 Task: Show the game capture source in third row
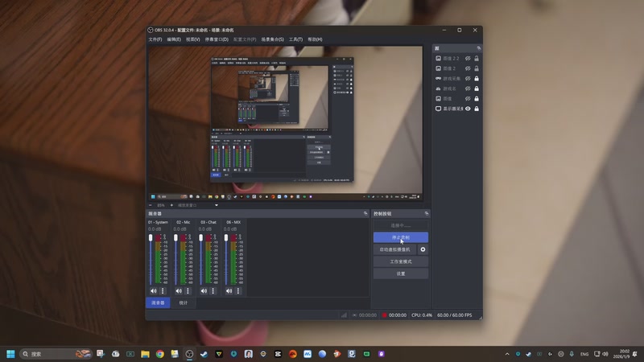tap(468, 78)
